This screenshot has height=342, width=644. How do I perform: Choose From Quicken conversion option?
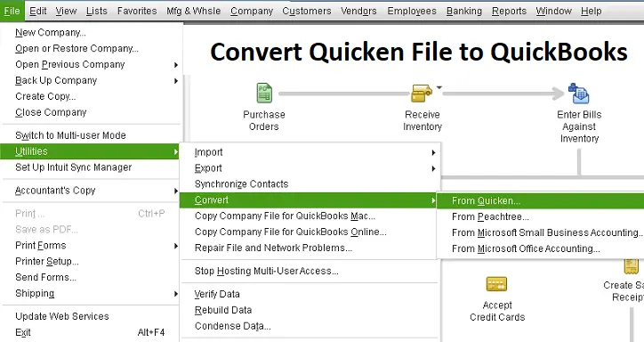click(540, 201)
